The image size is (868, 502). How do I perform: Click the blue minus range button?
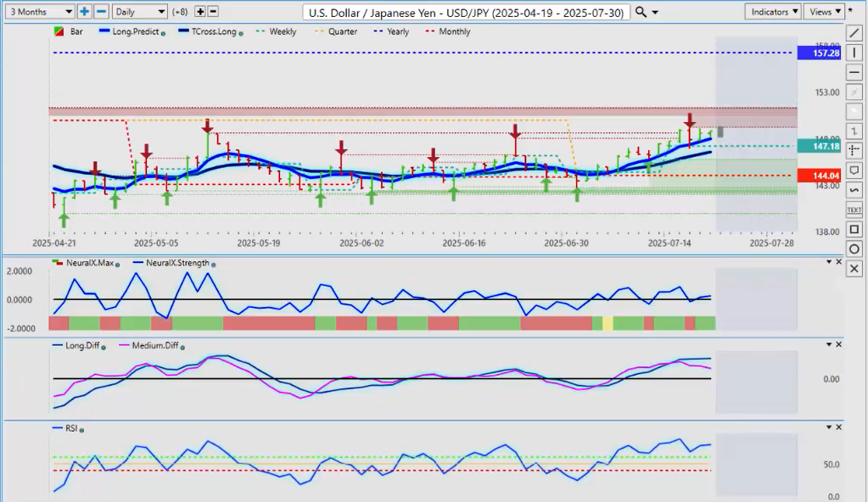(x=101, y=12)
